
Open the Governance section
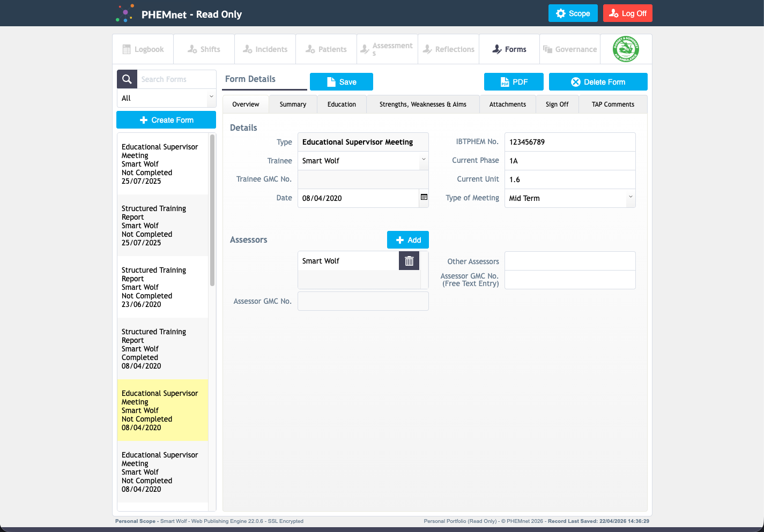pos(570,49)
